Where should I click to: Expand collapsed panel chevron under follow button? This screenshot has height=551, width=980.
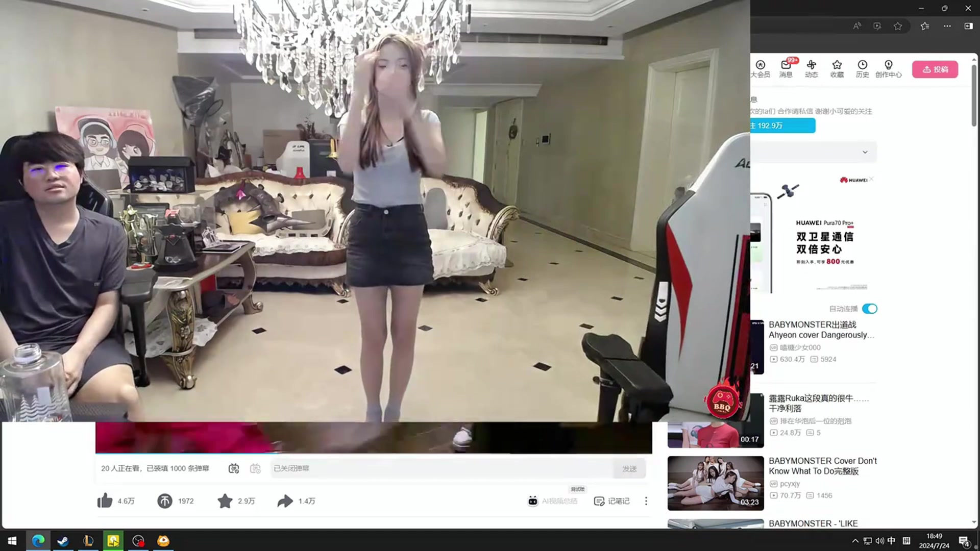tap(865, 152)
